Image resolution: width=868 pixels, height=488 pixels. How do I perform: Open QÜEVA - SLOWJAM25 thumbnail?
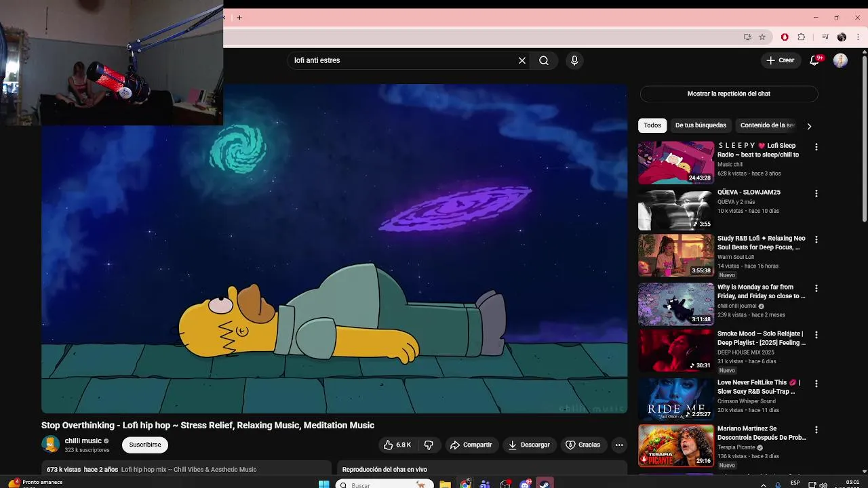pyautogui.click(x=676, y=209)
